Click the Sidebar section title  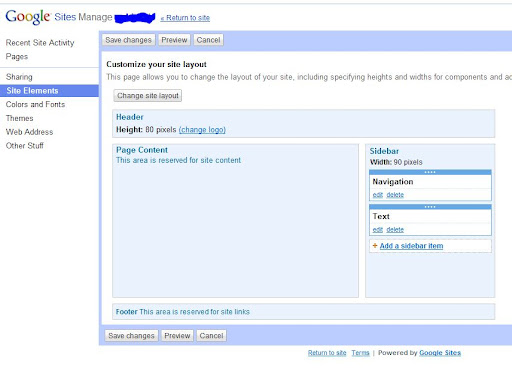coord(384,151)
